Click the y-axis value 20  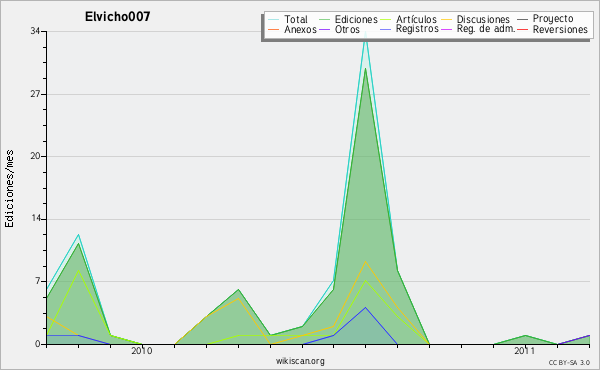click(x=36, y=156)
